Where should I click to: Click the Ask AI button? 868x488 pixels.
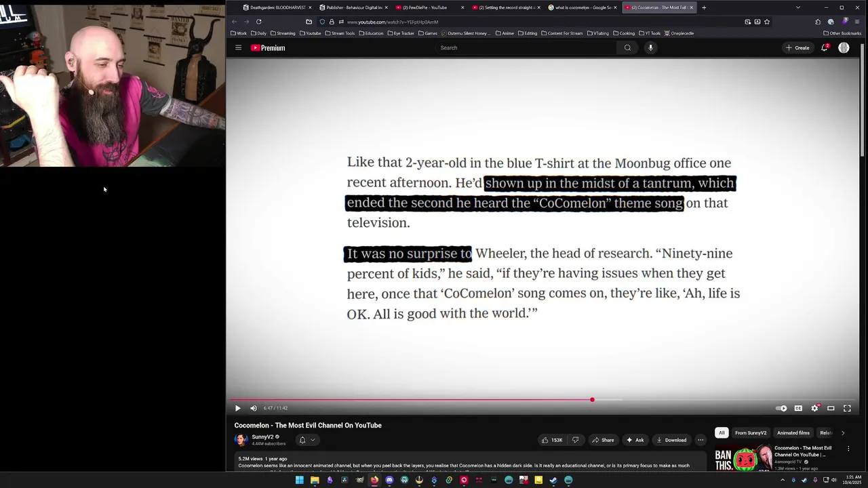pos(635,440)
